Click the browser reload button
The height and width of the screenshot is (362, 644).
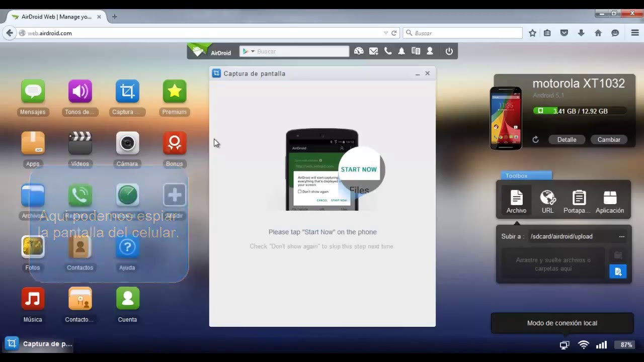tap(394, 33)
